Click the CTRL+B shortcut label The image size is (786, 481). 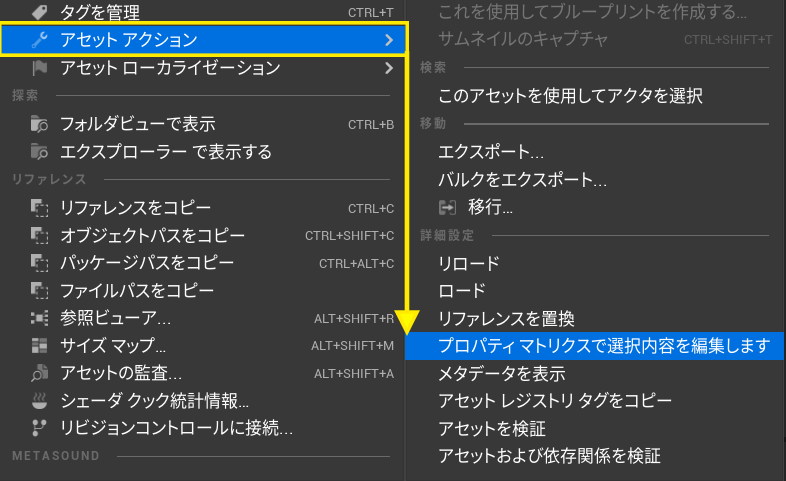[x=371, y=124]
